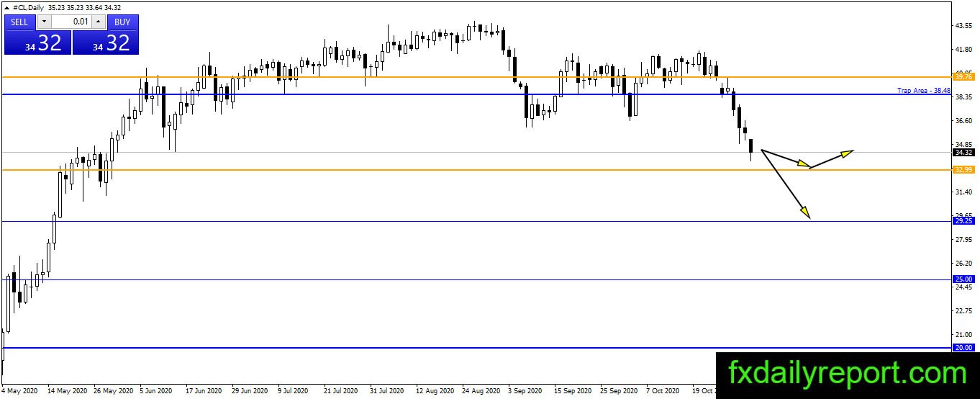The width and height of the screenshot is (980, 399).
Task: Collapse the one-click trading panel triangle
Action: 7,8
